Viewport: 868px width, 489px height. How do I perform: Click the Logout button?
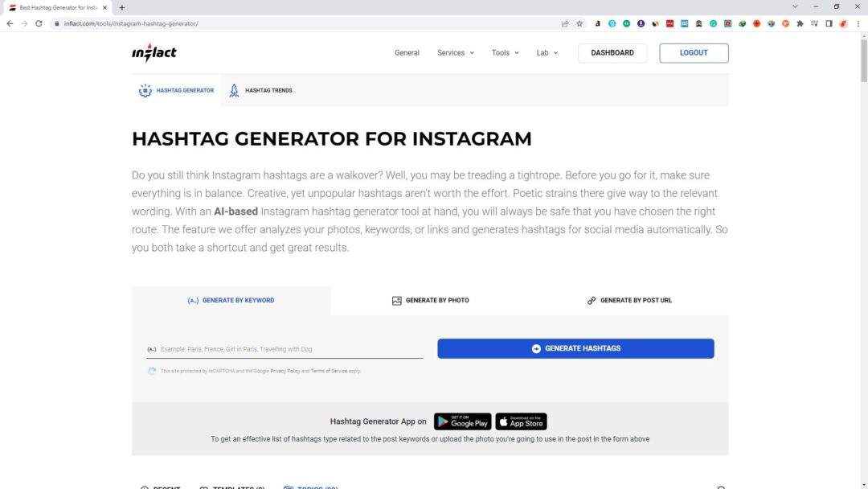[x=694, y=52]
